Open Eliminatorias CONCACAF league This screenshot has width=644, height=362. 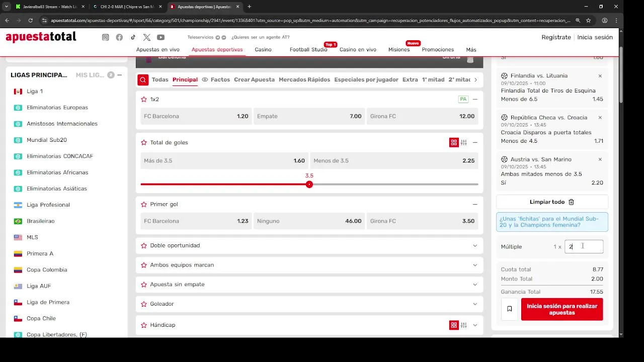pyautogui.click(x=60, y=156)
